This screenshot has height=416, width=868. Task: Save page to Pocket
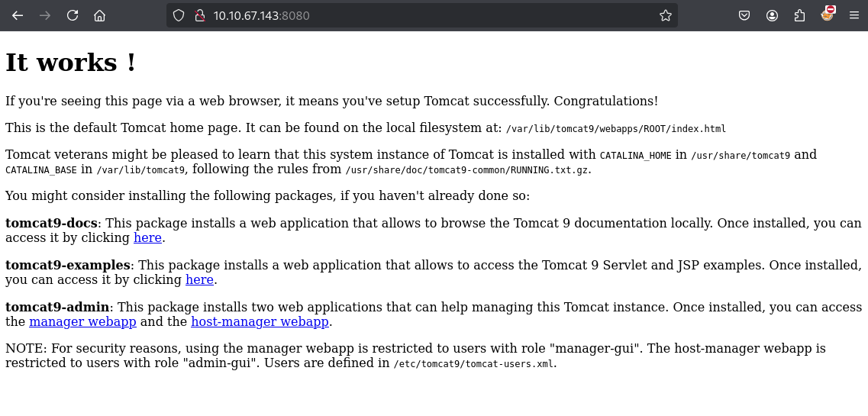[x=744, y=15]
